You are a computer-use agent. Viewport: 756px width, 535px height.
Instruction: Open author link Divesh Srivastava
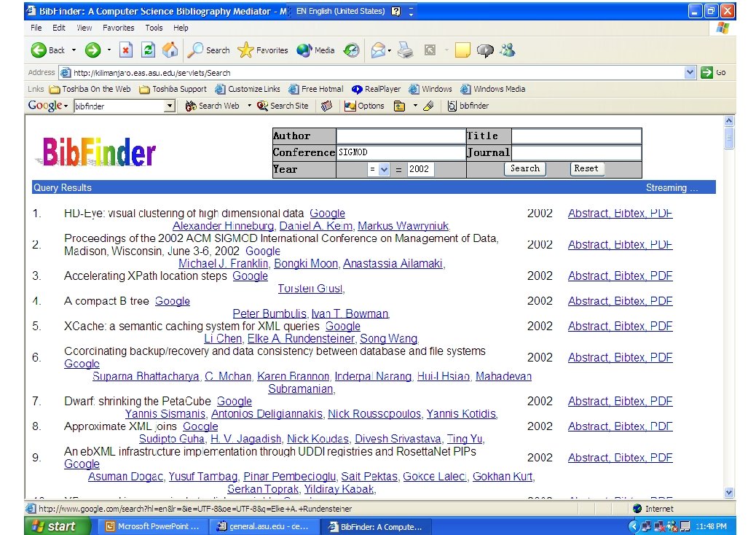[398, 439]
